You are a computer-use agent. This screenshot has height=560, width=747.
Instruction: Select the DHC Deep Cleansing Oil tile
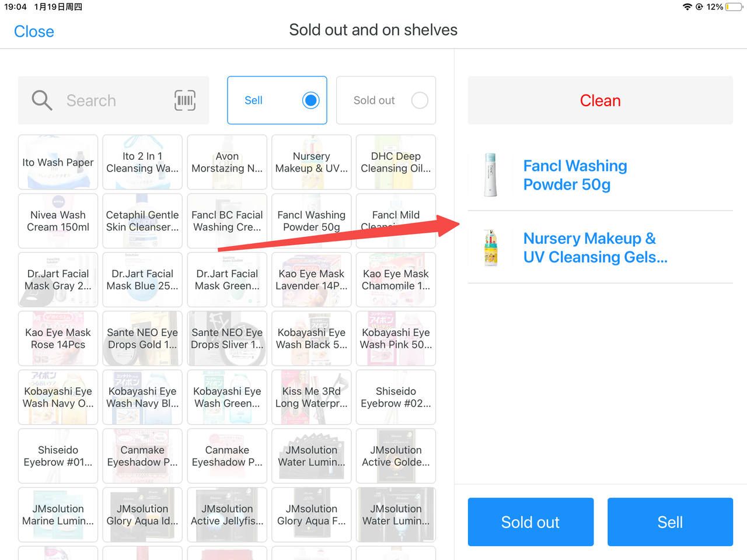396,162
